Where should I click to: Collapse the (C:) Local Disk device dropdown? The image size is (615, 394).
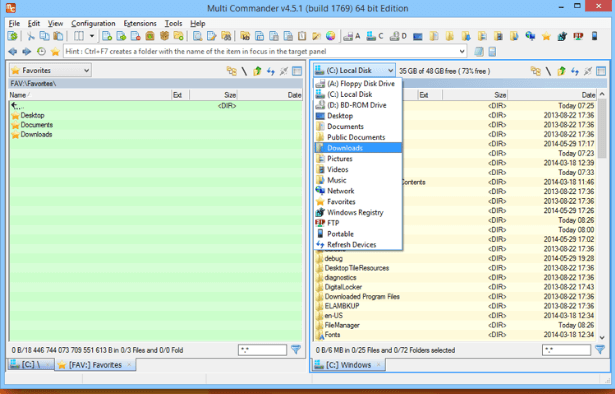click(x=354, y=71)
